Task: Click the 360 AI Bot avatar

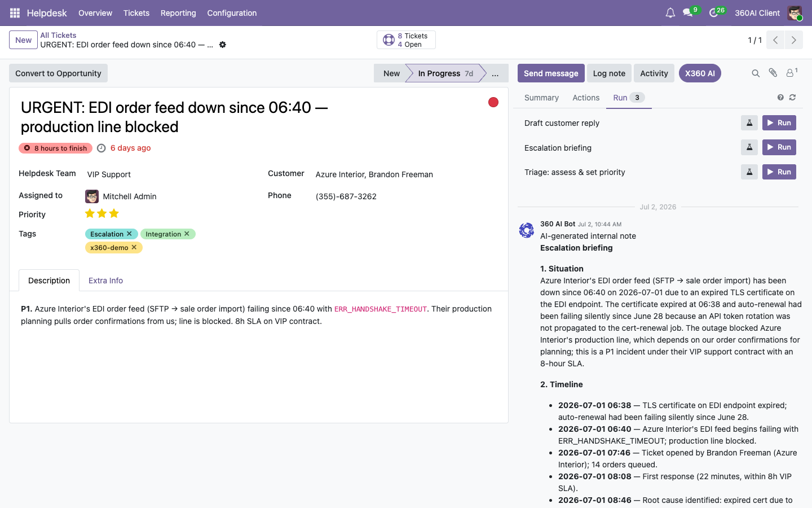Action: (527, 230)
